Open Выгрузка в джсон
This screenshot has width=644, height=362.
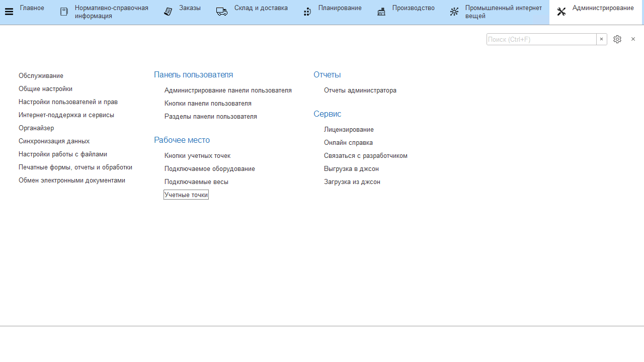[x=351, y=169]
